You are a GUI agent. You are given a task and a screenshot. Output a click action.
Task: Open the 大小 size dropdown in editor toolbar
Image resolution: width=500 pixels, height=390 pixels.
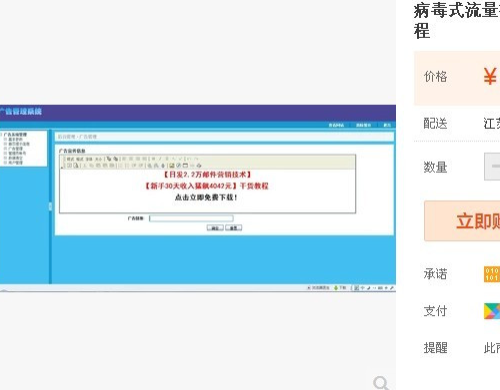(99, 159)
